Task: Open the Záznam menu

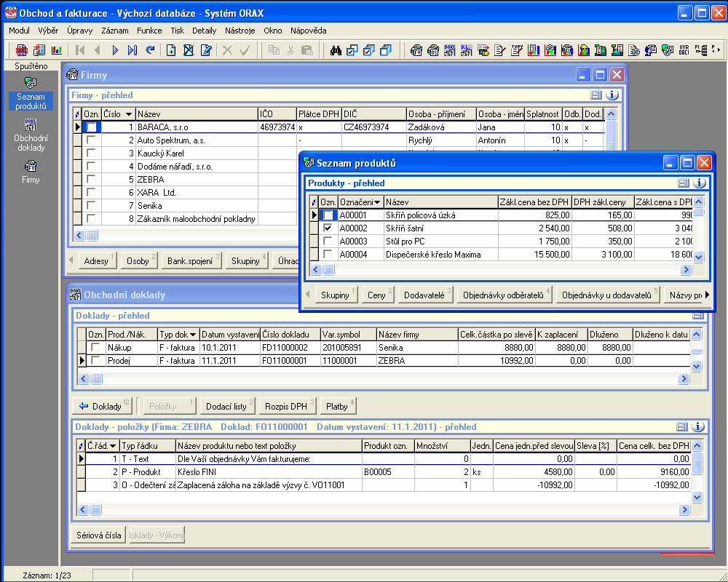Action: (115, 31)
